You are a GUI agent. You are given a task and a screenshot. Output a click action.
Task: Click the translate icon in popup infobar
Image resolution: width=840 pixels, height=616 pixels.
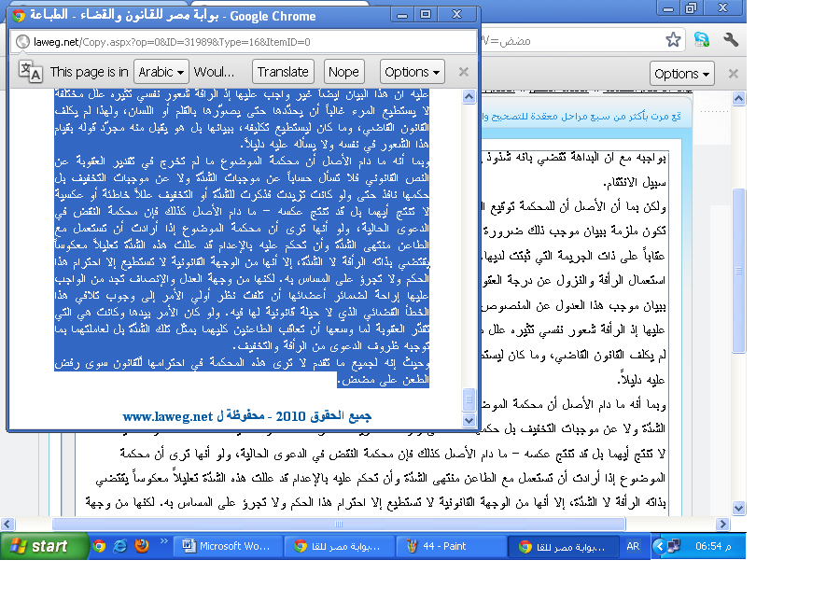pyautogui.click(x=30, y=71)
